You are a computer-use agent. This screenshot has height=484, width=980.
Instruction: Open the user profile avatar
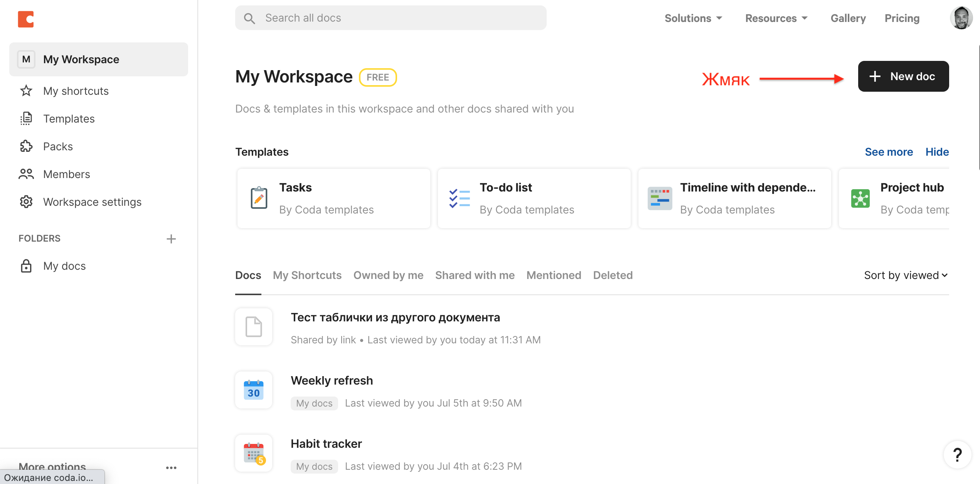point(961,18)
